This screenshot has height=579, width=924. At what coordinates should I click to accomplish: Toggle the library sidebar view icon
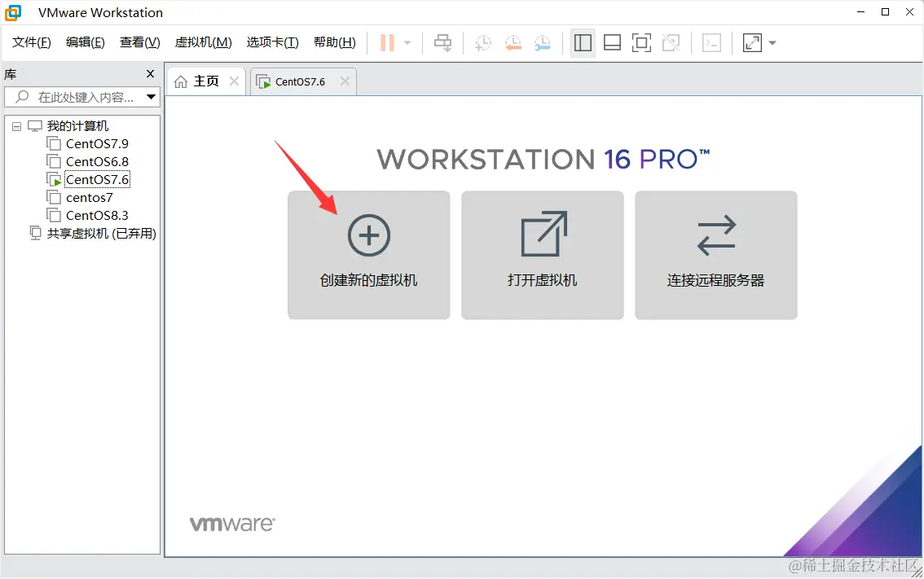(x=583, y=42)
